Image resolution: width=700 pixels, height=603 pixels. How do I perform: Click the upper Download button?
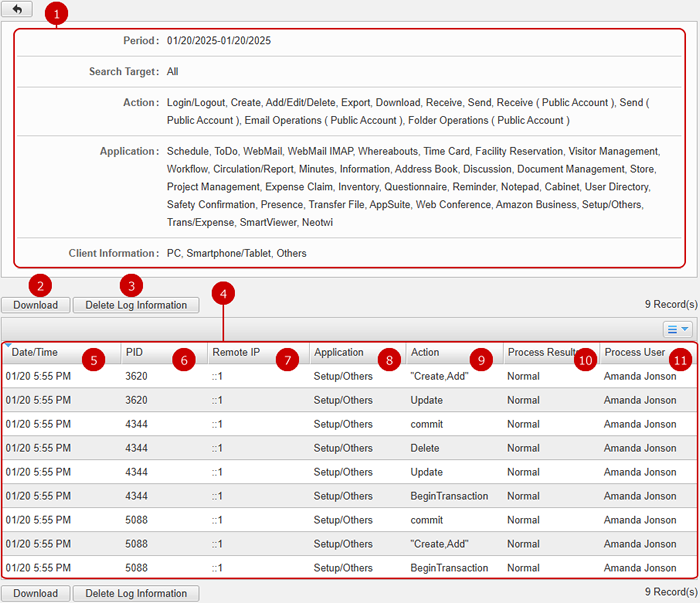pyautogui.click(x=36, y=305)
